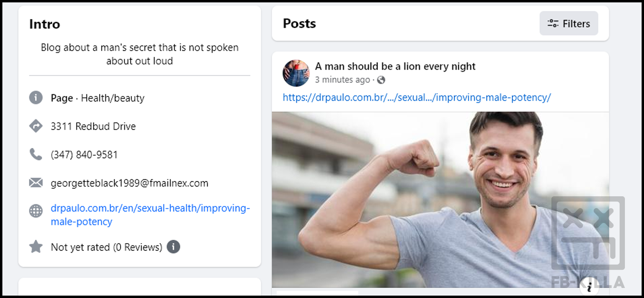
Task: Click the rating star icon
Action: pos(36,247)
